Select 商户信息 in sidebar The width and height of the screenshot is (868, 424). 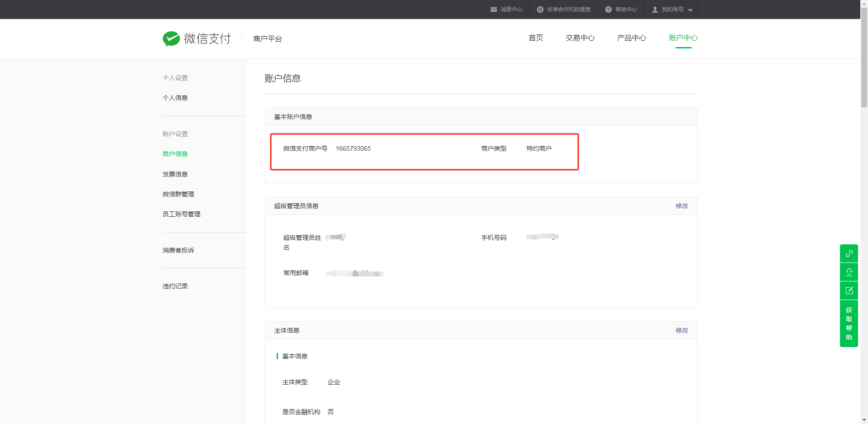(x=175, y=154)
